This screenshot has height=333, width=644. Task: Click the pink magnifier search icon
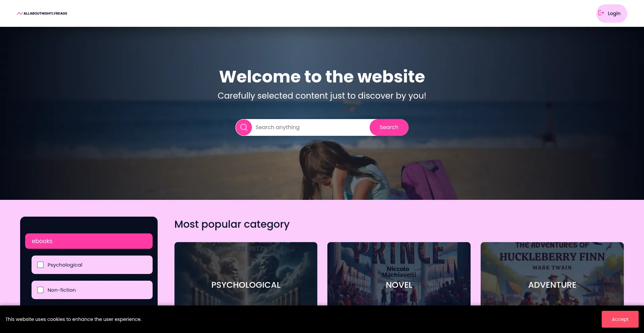(244, 127)
